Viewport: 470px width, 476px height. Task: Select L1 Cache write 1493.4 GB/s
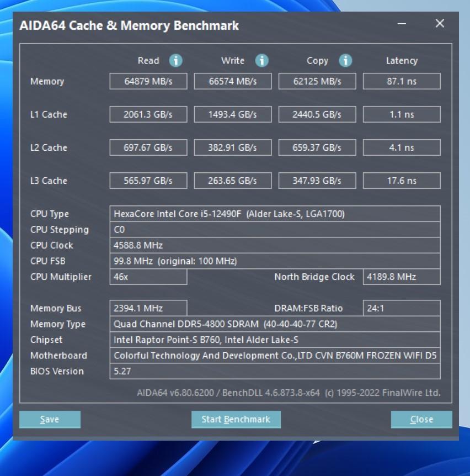tap(233, 114)
